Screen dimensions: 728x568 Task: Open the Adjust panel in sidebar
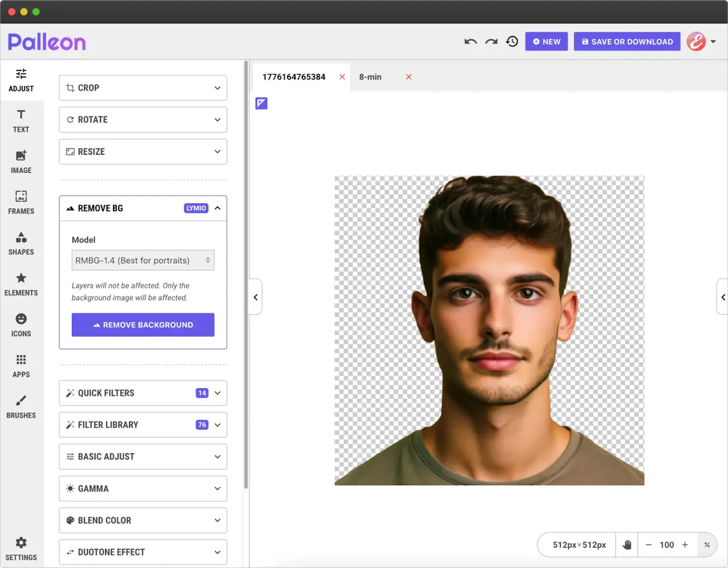[21, 80]
